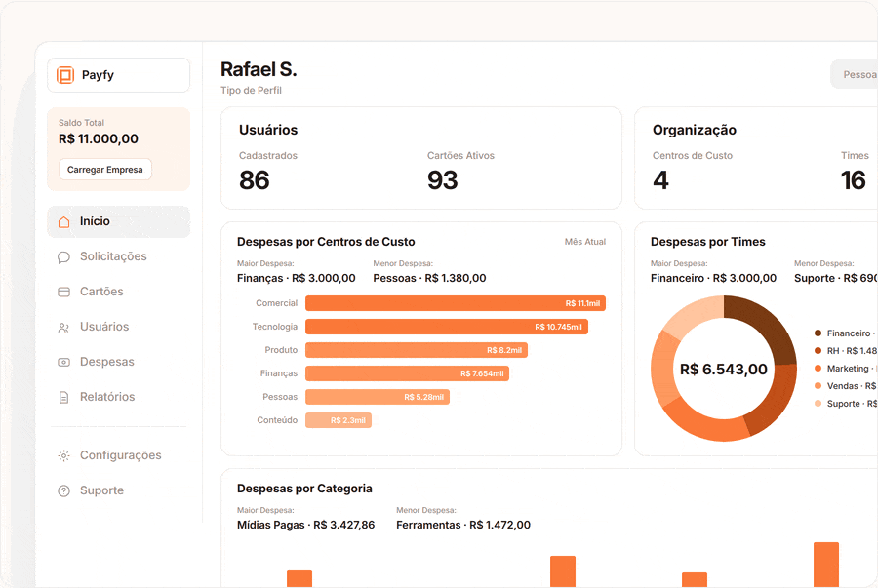Click the Suporte question mark icon

(x=63, y=490)
